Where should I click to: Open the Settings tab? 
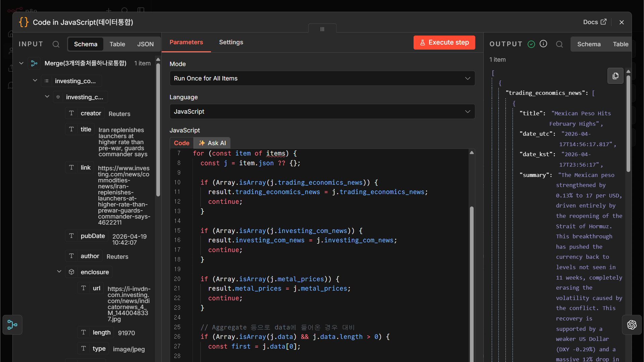click(x=231, y=42)
